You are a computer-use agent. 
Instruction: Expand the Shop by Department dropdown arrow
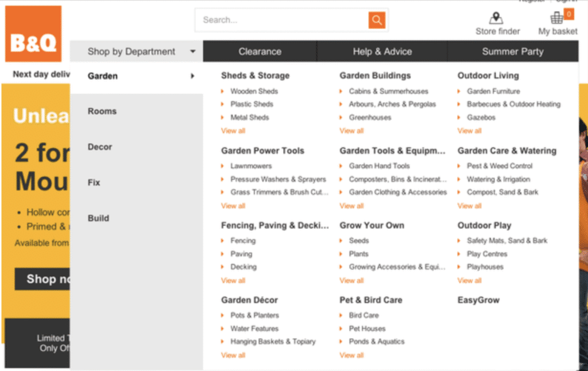point(193,52)
